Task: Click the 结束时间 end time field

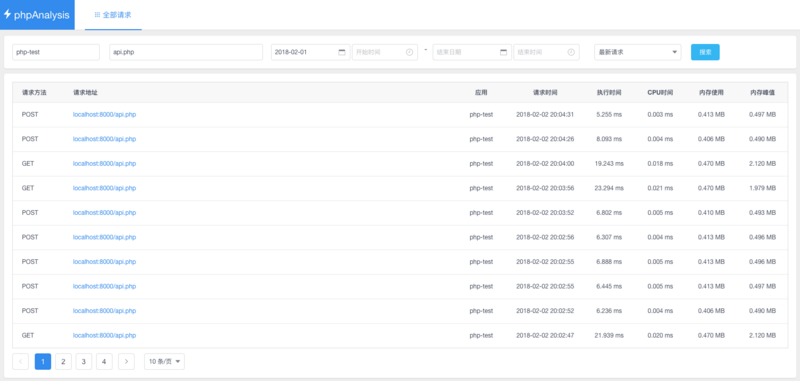Action: pyautogui.click(x=546, y=52)
